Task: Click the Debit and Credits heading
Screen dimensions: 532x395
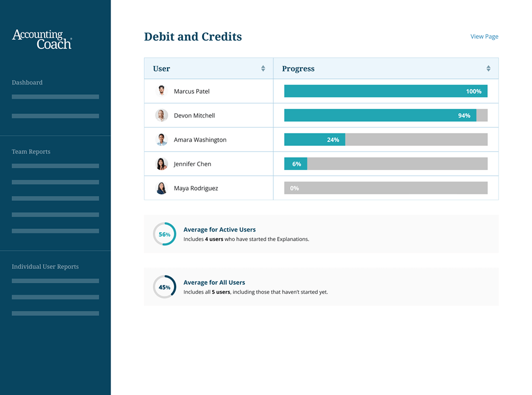Action: (x=193, y=36)
